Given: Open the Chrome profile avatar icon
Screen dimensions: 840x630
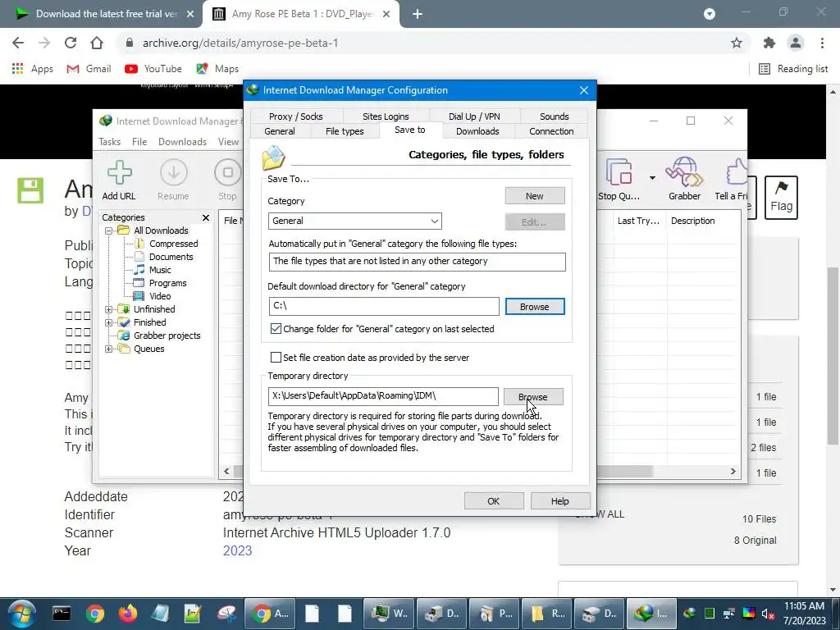Looking at the screenshot, I should coord(796,43).
